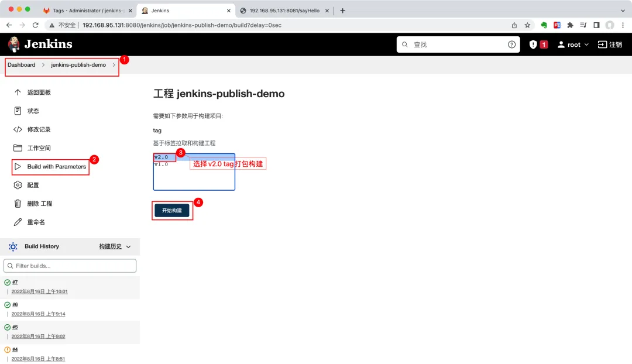Click the trash icon beside 删除 工程
This screenshot has height=364, width=632.
pos(18,204)
